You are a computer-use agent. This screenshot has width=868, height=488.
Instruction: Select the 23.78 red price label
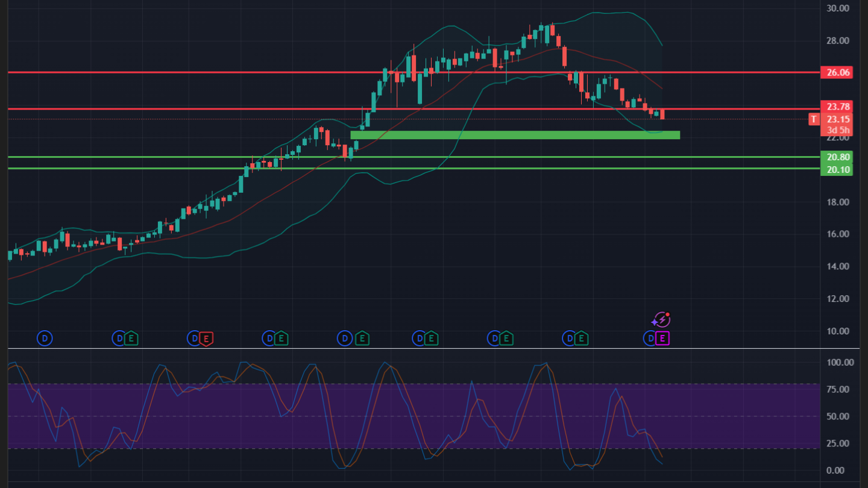click(x=838, y=107)
